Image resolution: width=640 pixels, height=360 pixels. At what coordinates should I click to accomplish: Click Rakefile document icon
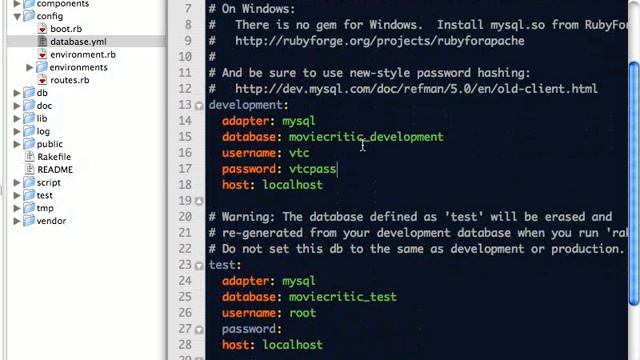coord(29,157)
